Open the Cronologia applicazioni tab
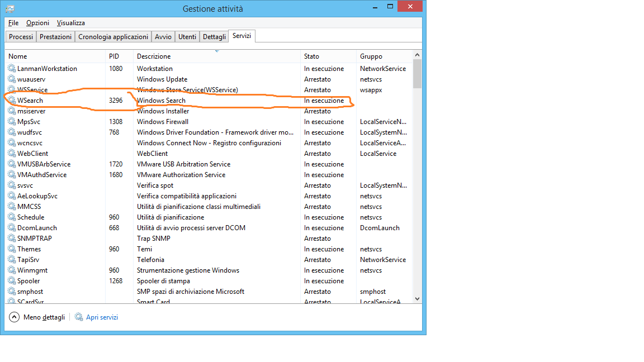Screen dimensions: 644x362 (113, 36)
